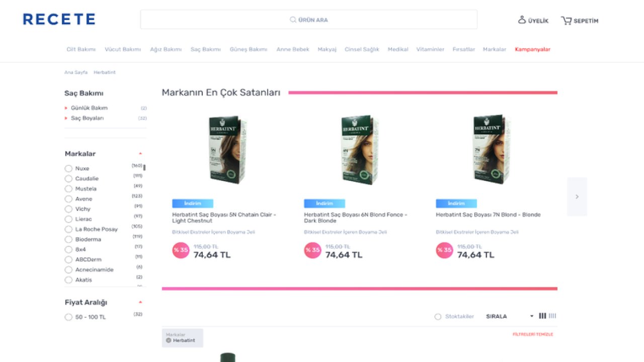Click next arrow on bestseller carousel
The height and width of the screenshot is (362, 644).
click(577, 197)
